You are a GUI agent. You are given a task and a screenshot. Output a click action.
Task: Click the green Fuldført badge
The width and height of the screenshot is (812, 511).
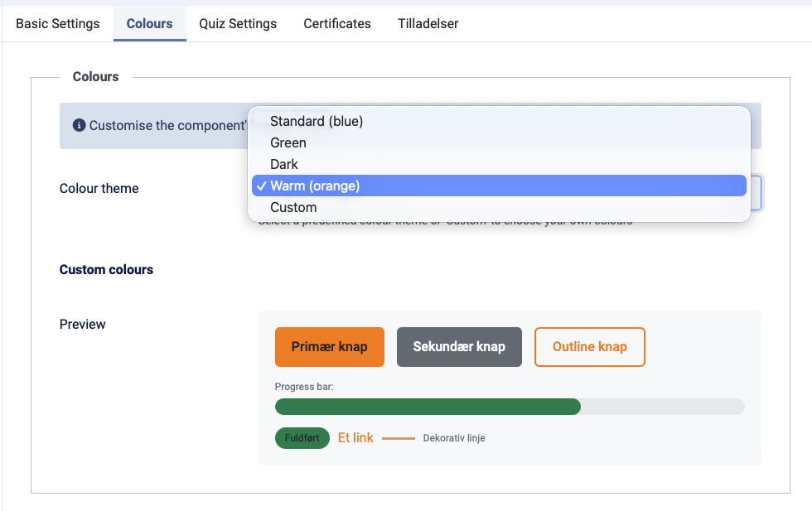click(302, 438)
